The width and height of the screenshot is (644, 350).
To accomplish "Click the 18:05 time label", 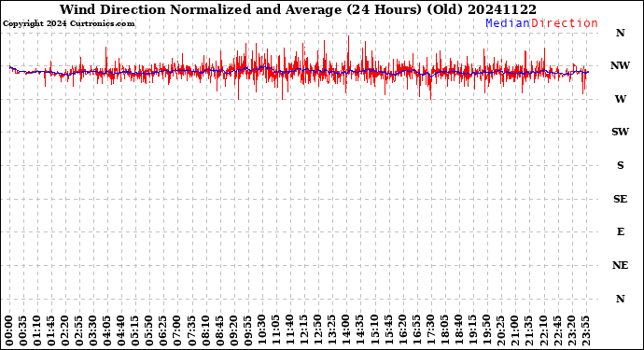I will (x=444, y=331).
